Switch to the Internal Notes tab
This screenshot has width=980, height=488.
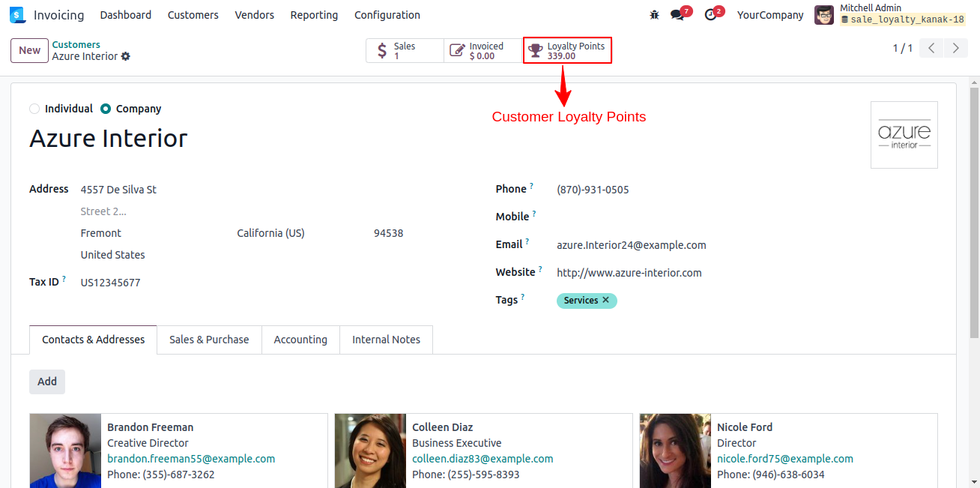tap(387, 340)
